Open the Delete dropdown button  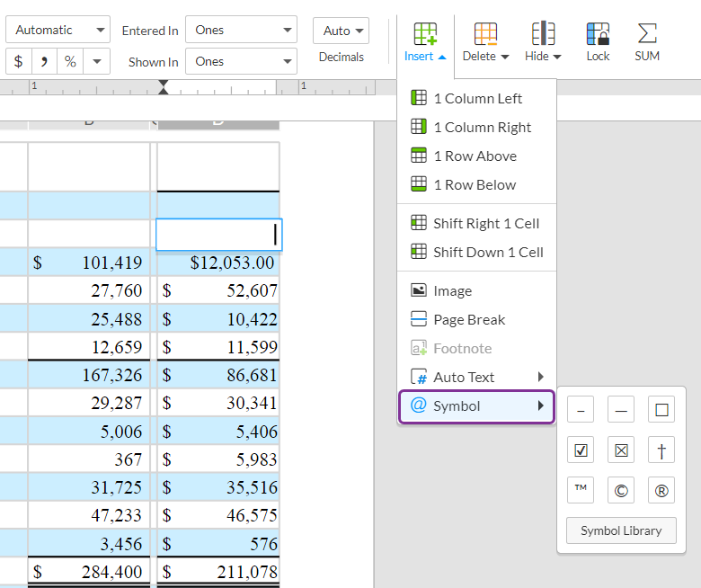click(485, 41)
